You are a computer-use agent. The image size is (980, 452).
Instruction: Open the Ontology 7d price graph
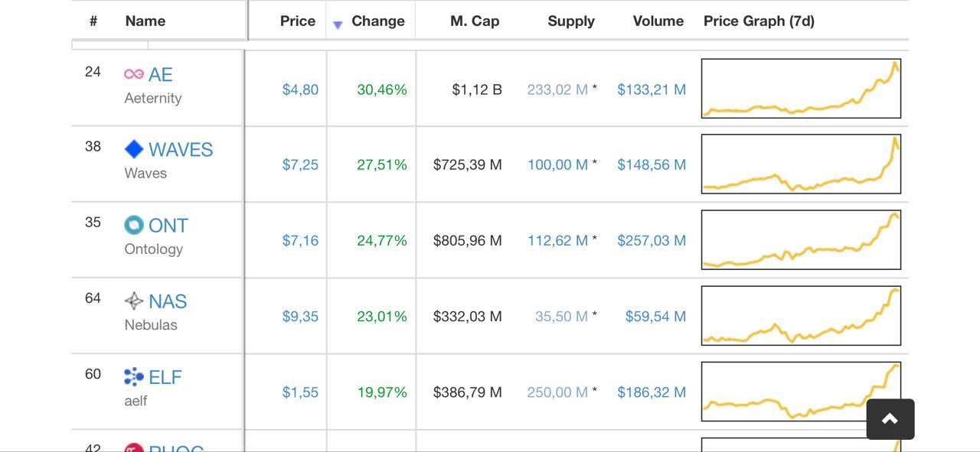click(x=801, y=239)
